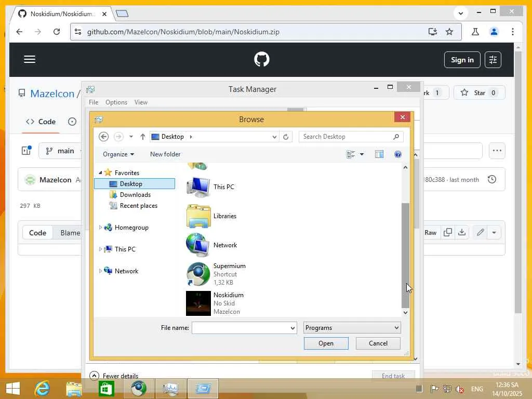Copy raw file icon on GitHub
Viewport: 532px width, 399px height.
[447, 232]
